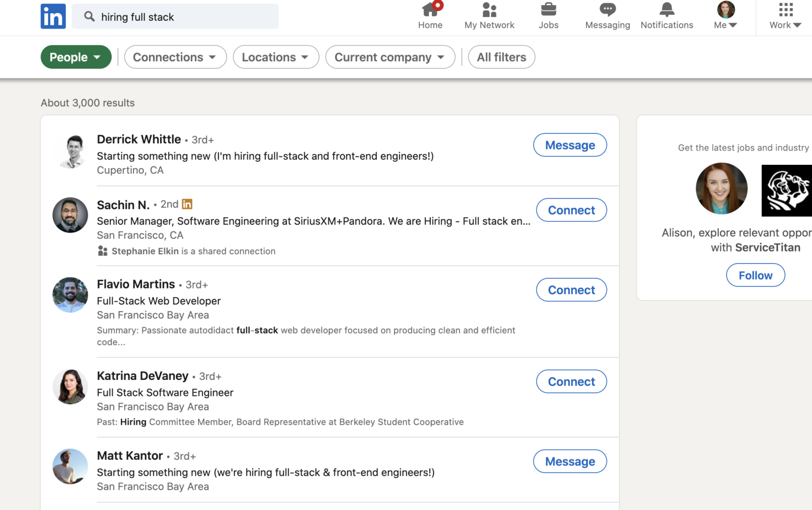The width and height of the screenshot is (812, 510).
Task: Open Messaging
Action: (607, 16)
